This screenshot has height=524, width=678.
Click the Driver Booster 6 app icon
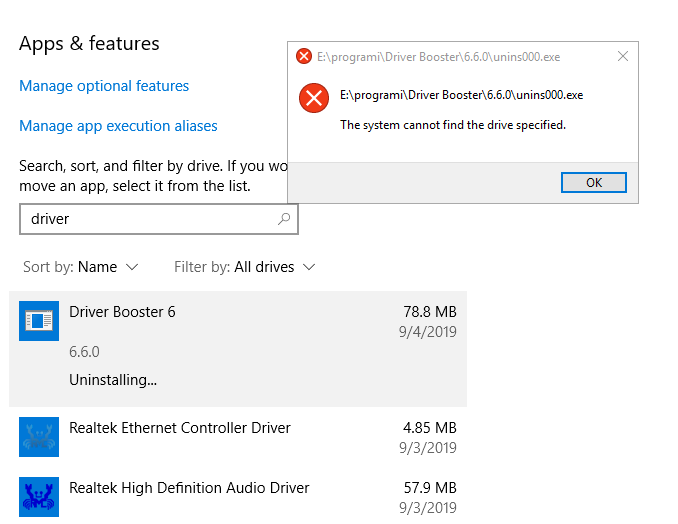point(39,321)
